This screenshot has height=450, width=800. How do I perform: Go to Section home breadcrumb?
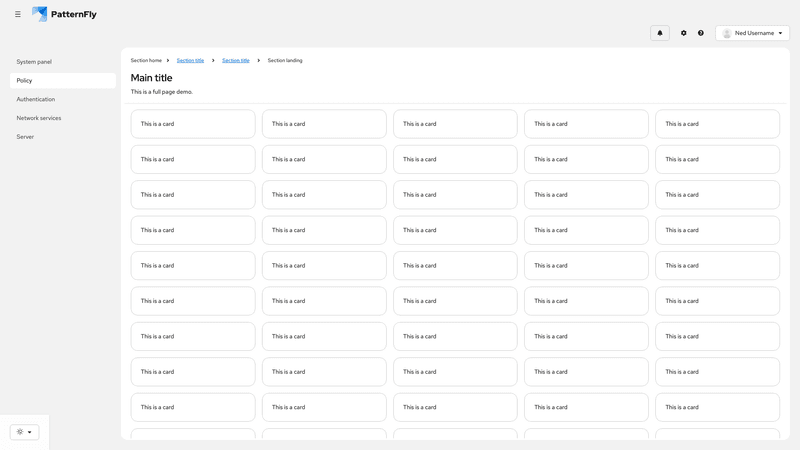coord(146,60)
